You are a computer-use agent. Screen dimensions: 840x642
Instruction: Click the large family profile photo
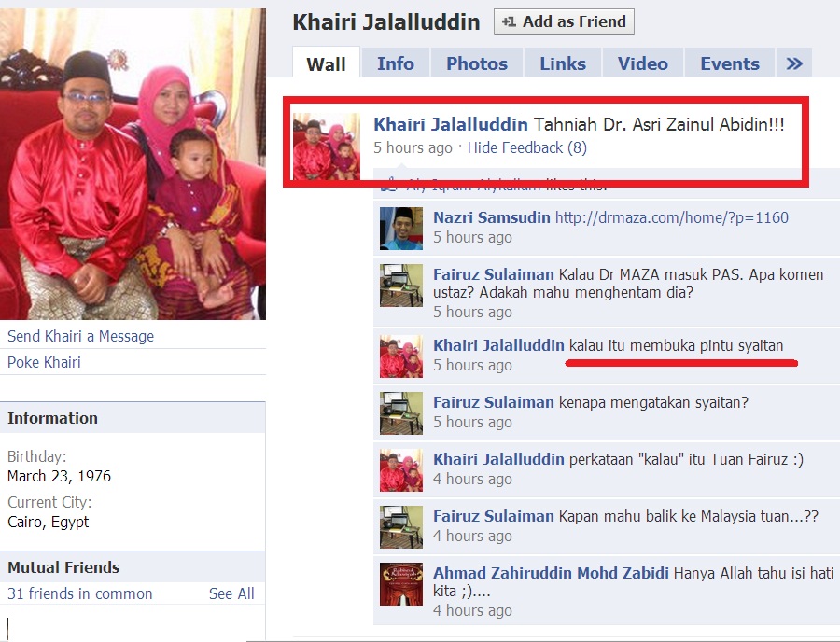(x=133, y=164)
